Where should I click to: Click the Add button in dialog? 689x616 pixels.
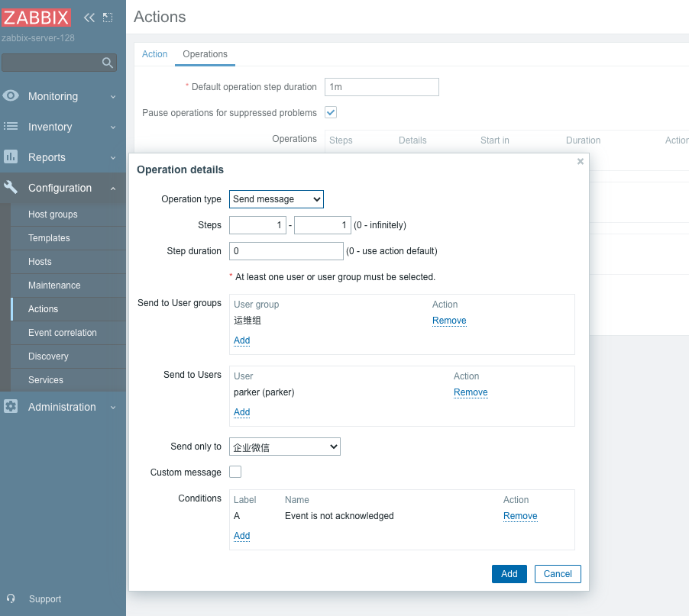[509, 574]
